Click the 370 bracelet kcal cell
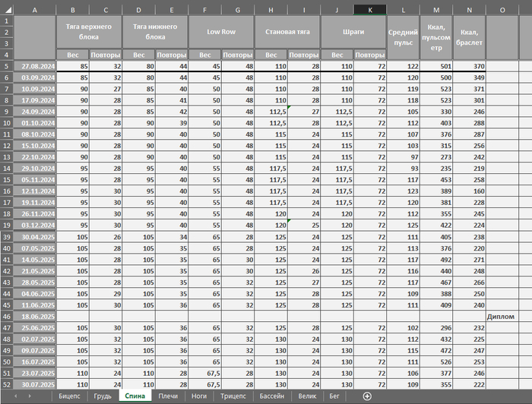This screenshot has height=404, width=532. click(469, 66)
